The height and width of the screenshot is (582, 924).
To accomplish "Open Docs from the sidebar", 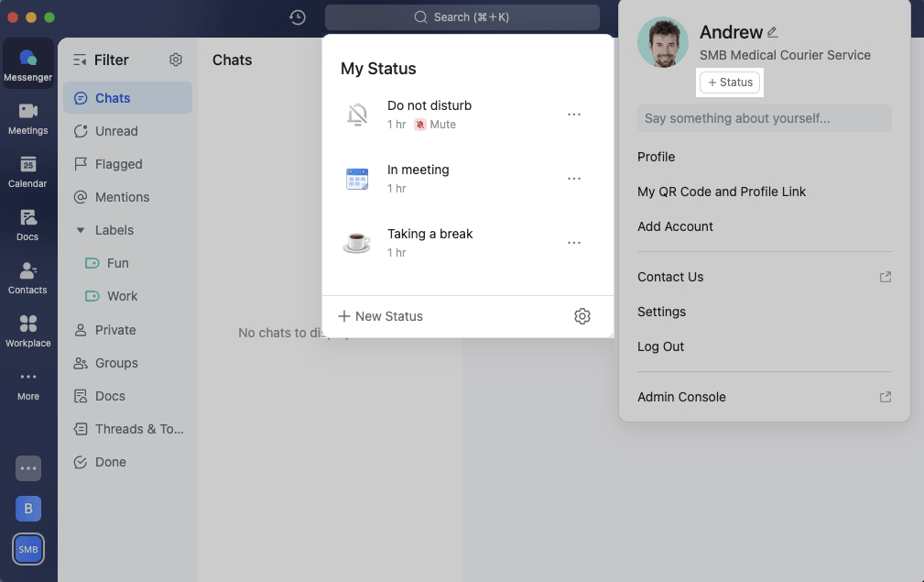I will click(27, 225).
